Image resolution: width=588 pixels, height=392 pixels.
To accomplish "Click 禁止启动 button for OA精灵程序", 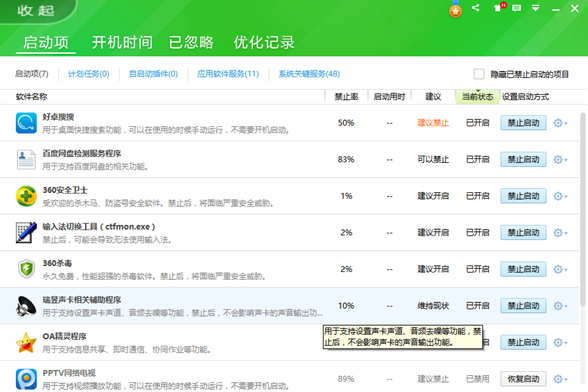I will point(523,342).
